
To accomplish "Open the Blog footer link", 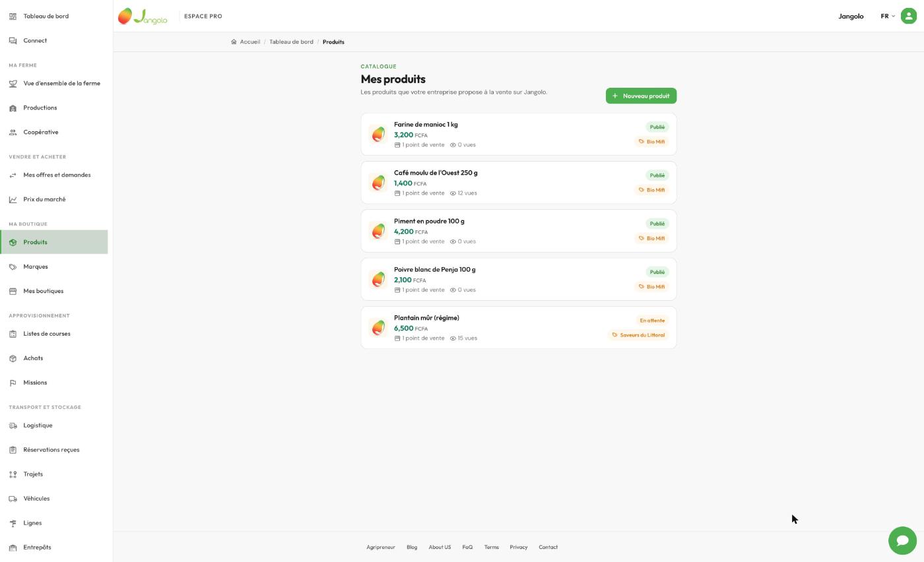I will coord(412,547).
